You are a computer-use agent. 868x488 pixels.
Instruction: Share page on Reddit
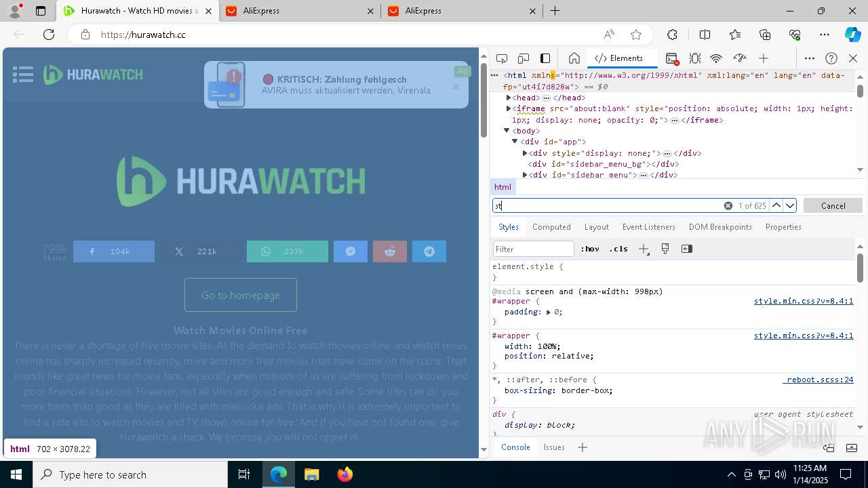pos(390,251)
